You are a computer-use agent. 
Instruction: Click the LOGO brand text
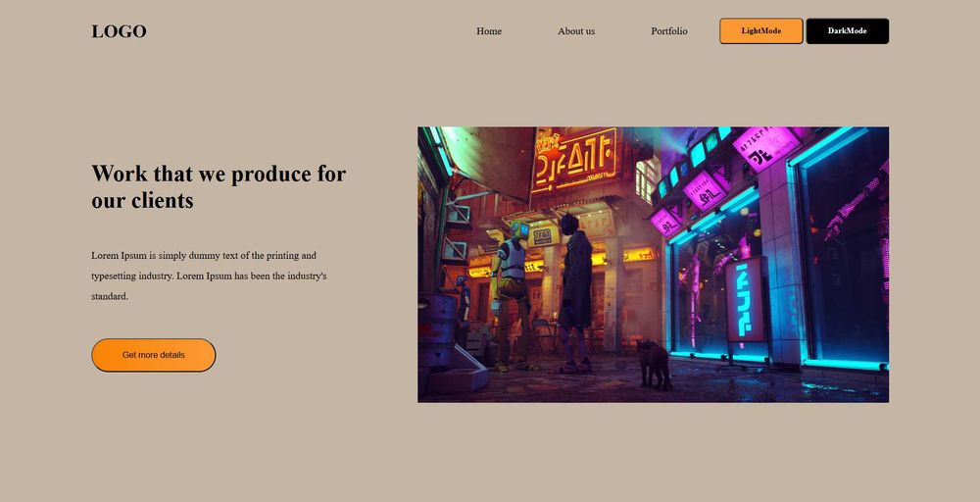click(119, 31)
